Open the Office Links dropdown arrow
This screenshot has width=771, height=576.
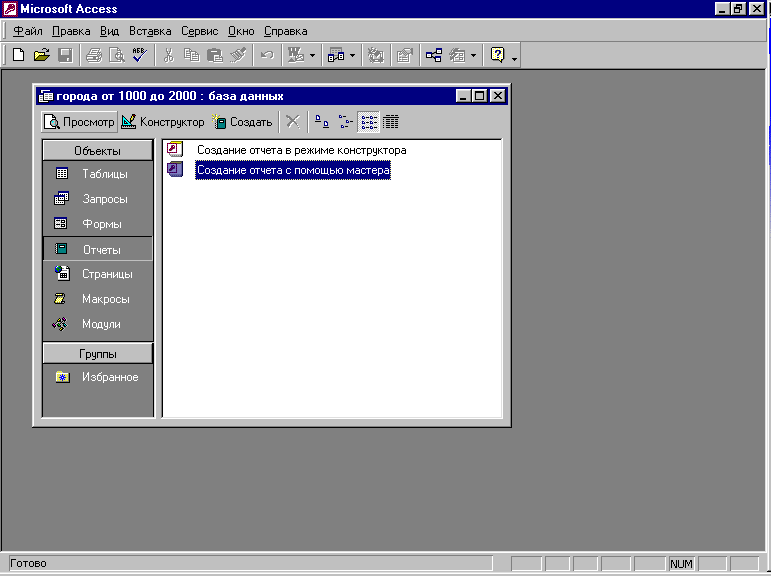pos(312,55)
